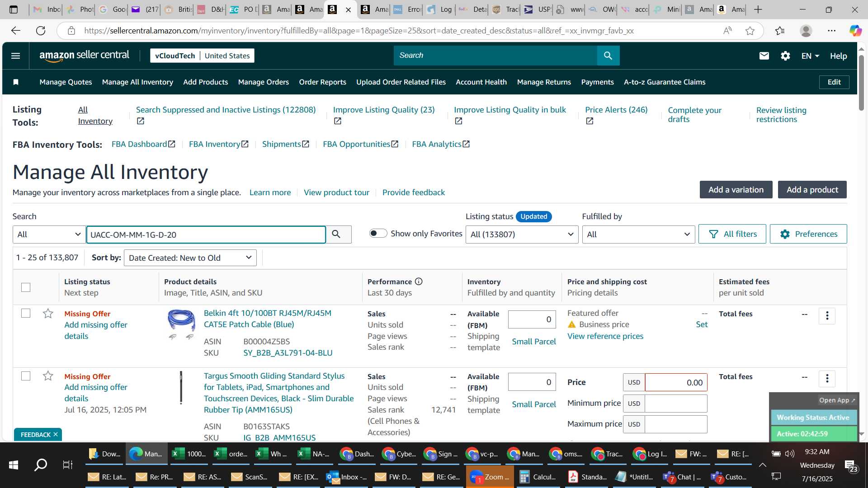Check the Targus stylus row checkbox
Image resolution: width=868 pixels, height=488 pixels.
pyautogui.click(x=26, y=376)
